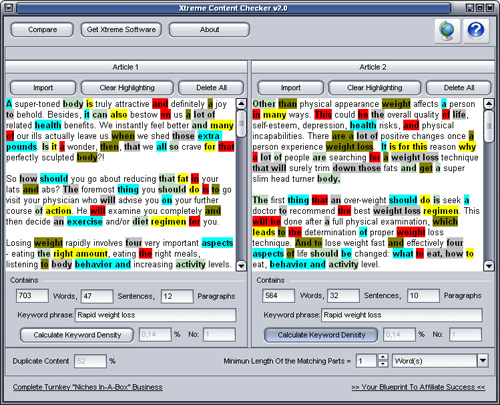
Task: Minimize the Xtreme Content Checker window
Action: click(x=470, y=8)
